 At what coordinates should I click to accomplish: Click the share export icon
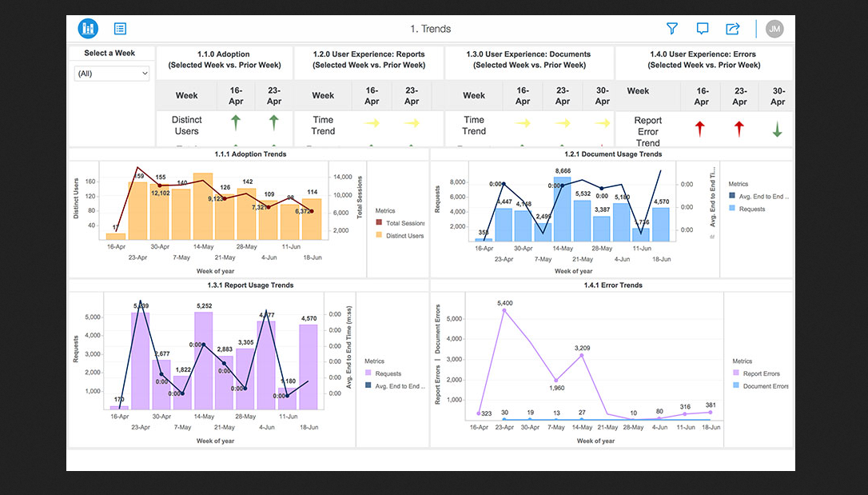pyautogui.click(x=732, y=29)
